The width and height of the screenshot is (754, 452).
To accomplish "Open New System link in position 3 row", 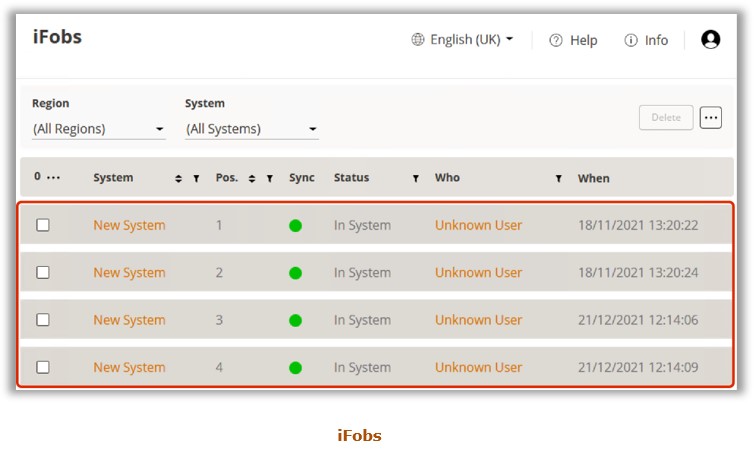I will [x=129, y=320].
